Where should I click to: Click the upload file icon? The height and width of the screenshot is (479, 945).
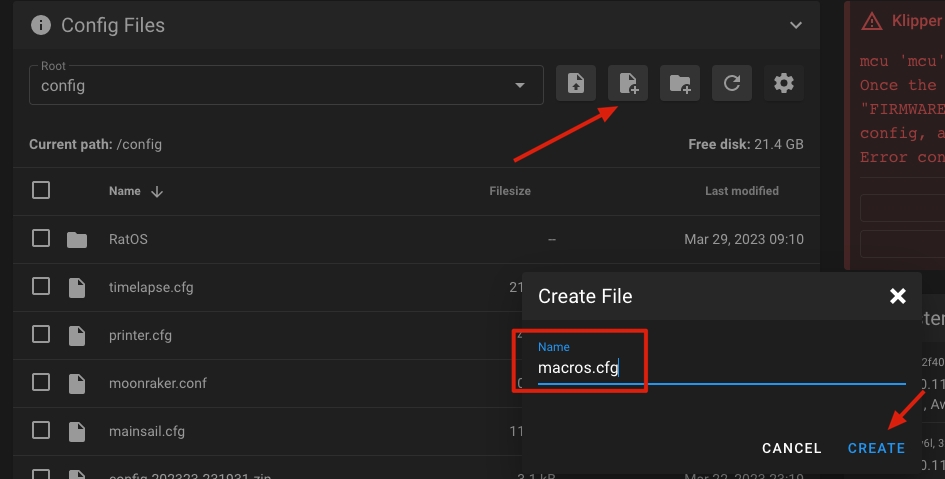click(x=576, y=83)
